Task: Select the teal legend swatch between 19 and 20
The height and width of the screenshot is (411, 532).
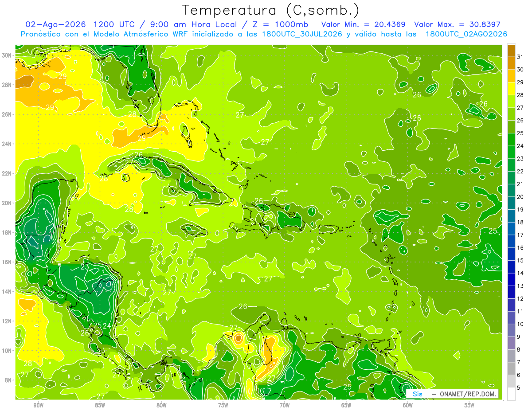Action: [x=511, y=203]
